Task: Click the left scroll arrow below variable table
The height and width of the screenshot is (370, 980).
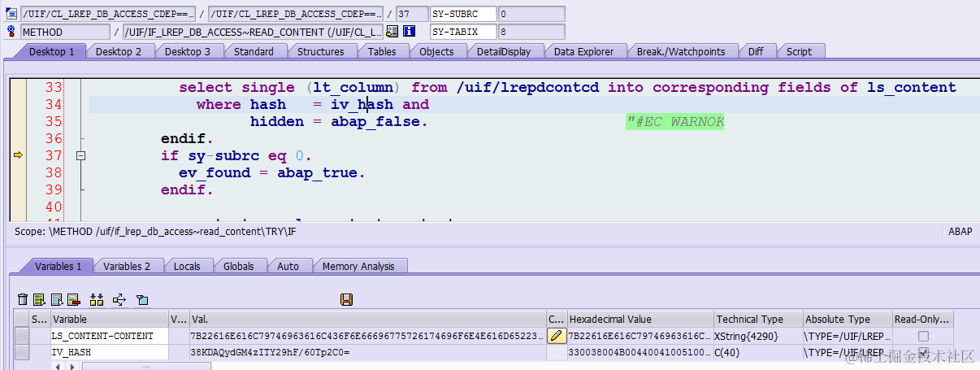Action: (x=57, y=366)
